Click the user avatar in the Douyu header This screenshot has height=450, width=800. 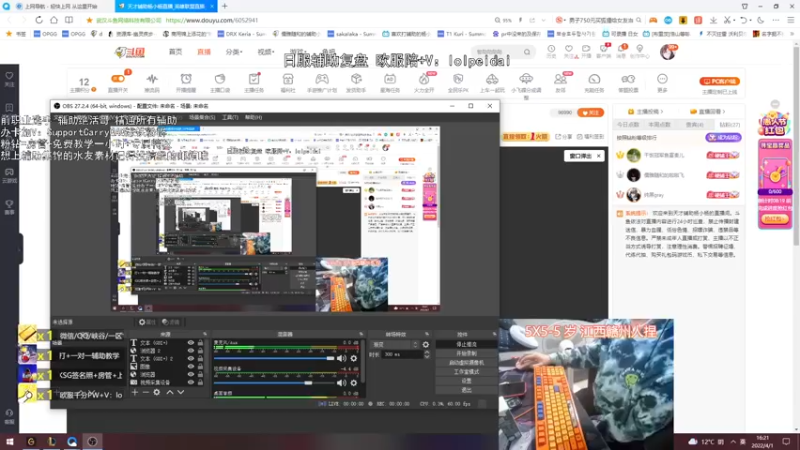tap(667, 52)
